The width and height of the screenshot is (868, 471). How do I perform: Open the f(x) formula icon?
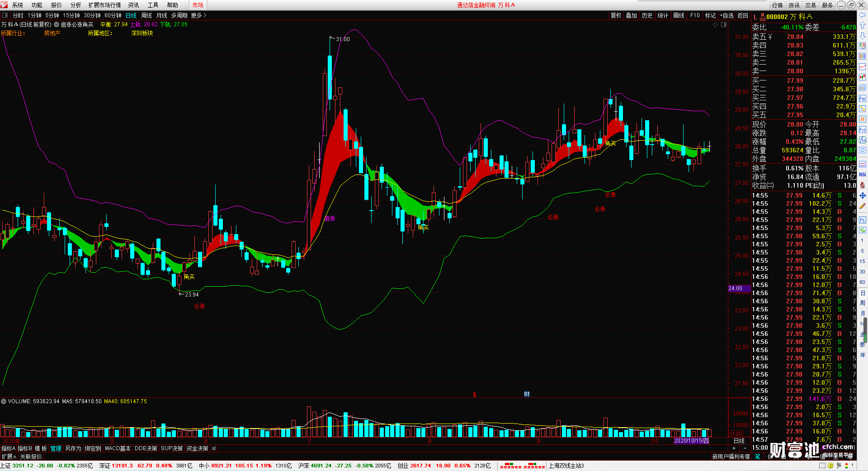pos(863,140)
